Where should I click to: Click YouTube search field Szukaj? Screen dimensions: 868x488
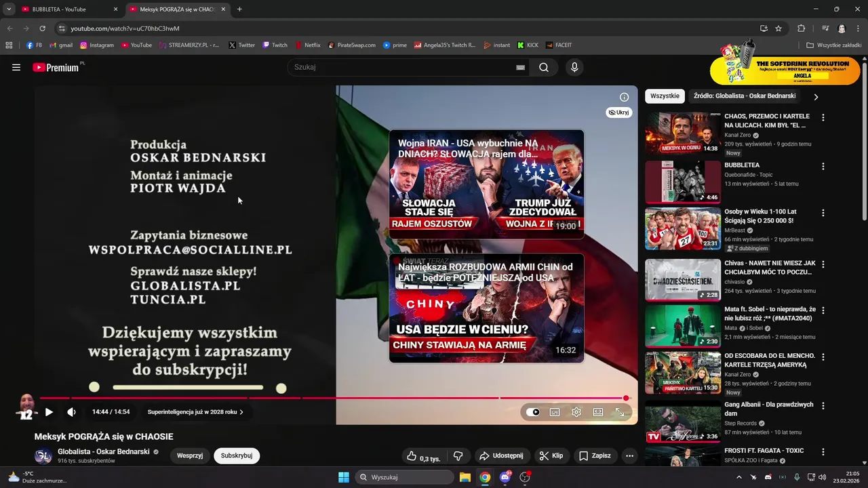pos(400,67)
